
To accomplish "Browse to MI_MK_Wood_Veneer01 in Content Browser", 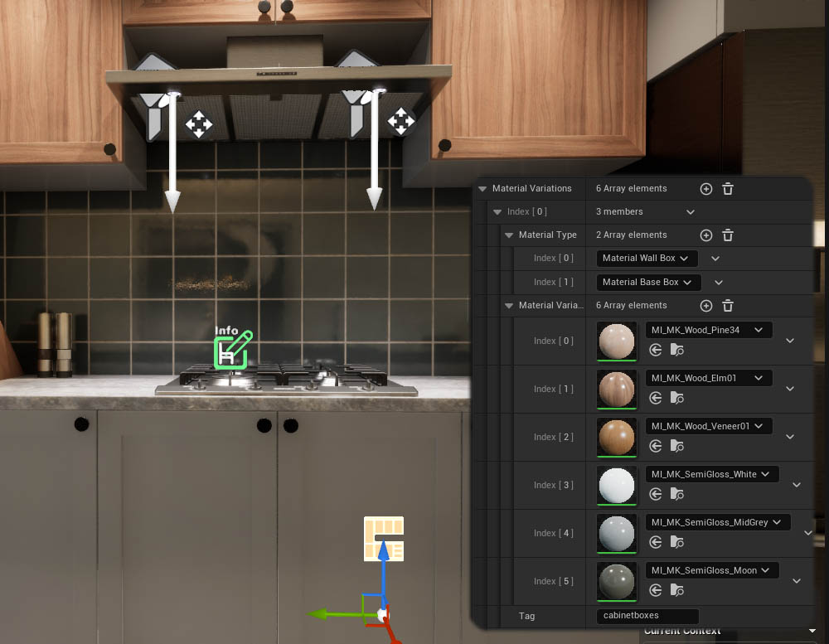I will coord(677,446).
